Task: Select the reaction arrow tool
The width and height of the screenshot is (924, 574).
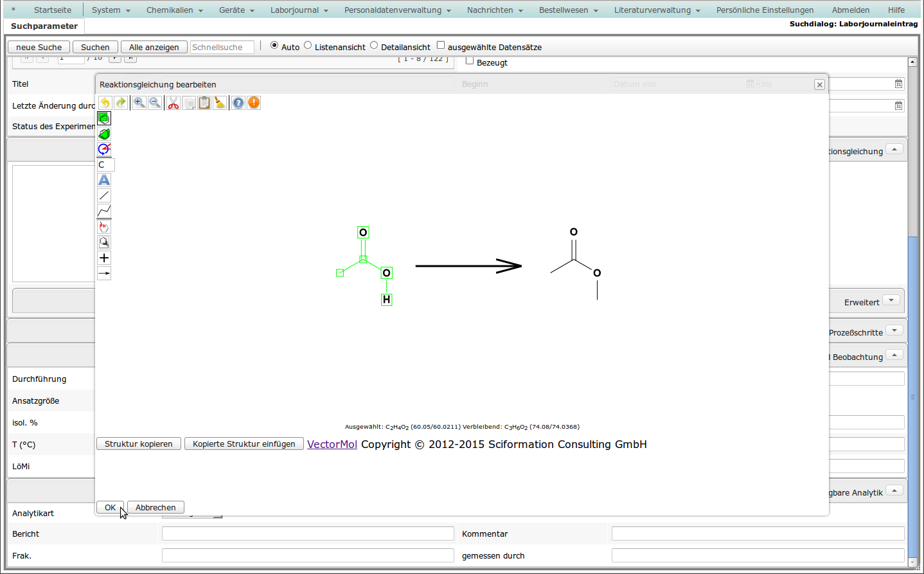Action: tap(104, 273)
